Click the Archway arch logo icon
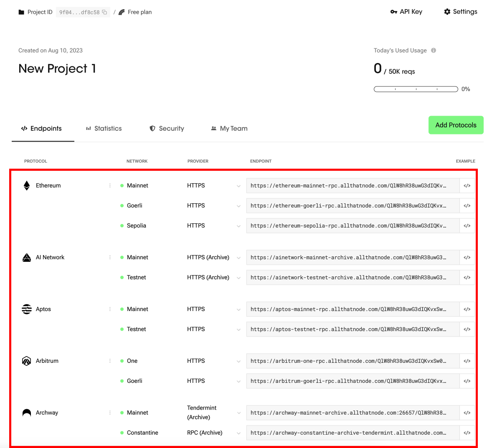The image size is (487, 448). tap(27, 413)
